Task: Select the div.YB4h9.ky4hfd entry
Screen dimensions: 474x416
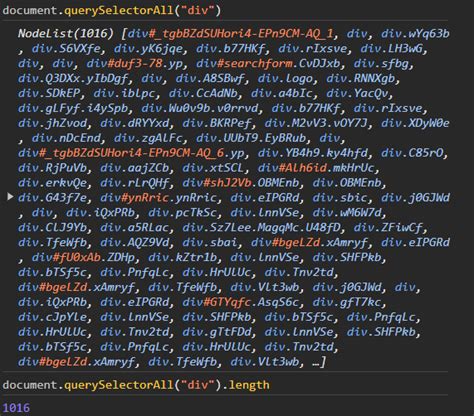Action: pos(313,153)
